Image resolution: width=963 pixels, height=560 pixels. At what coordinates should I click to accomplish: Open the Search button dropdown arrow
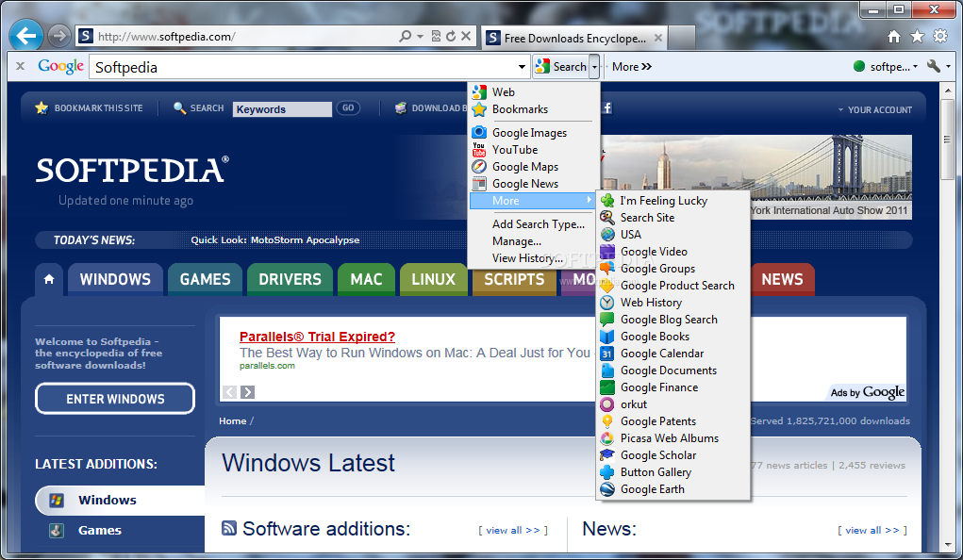[x=594, y=66]
